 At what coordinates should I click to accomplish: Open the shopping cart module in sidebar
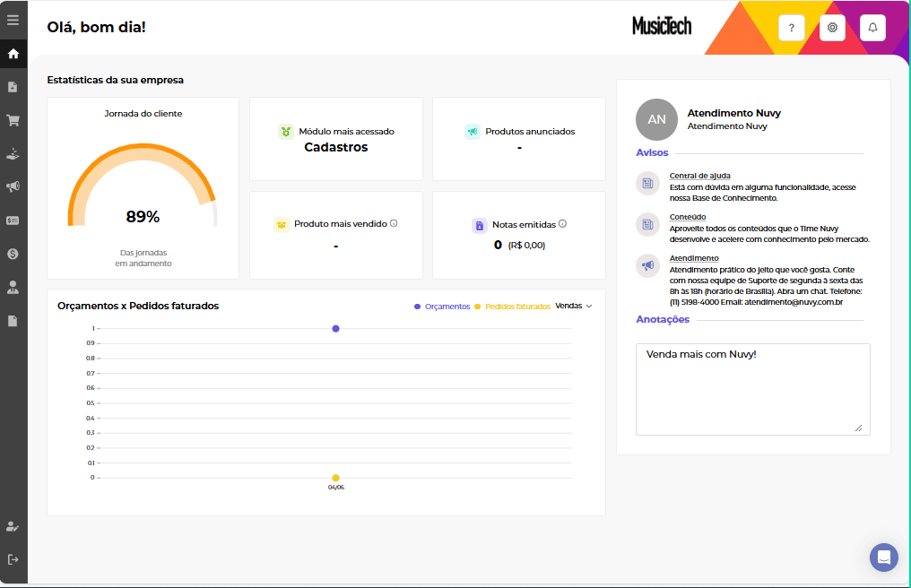13,120
